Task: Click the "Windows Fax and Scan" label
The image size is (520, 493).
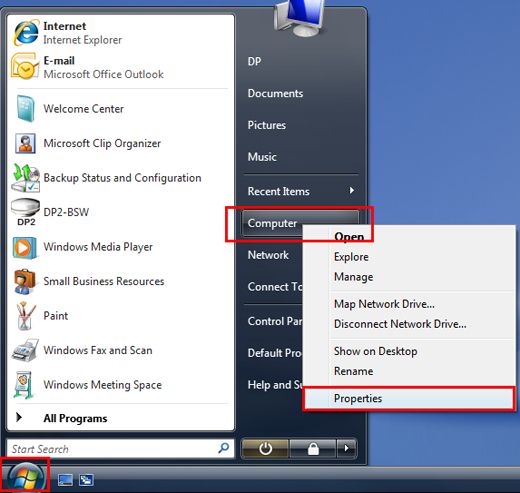Action: pyautogui.click(x=98, y=350)
